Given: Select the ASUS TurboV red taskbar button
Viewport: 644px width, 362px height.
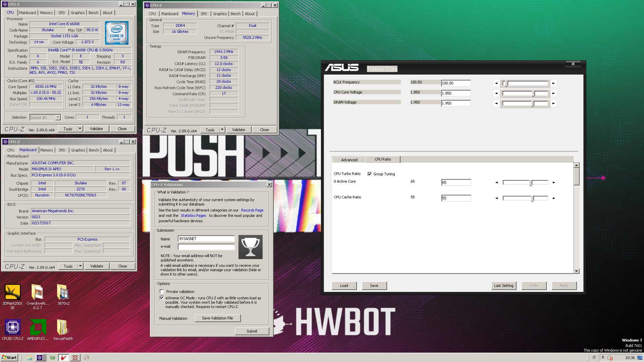Looking at the screenshot, I should [64, 358].
